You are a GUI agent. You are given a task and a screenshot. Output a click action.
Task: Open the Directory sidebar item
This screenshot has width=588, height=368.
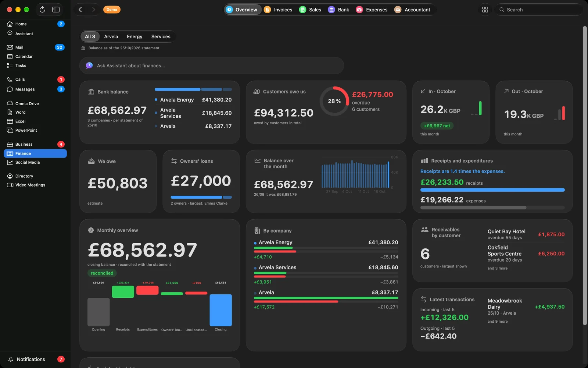(x=35, y=176)
